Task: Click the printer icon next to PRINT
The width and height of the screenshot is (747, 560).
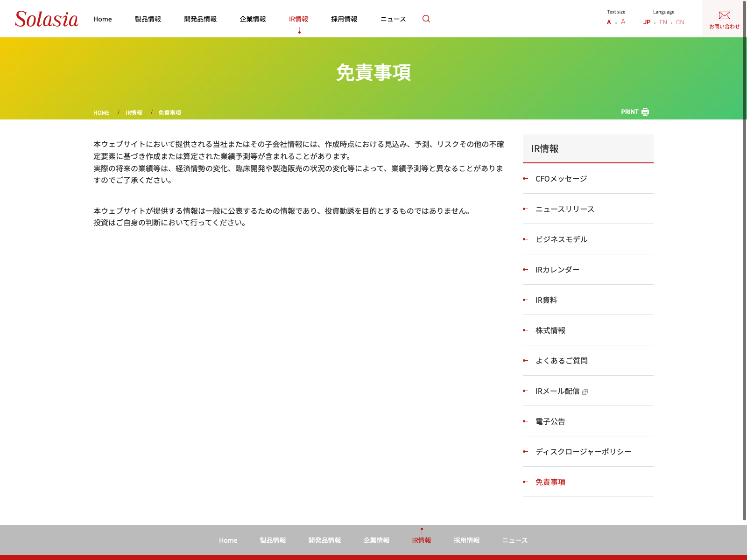Action: (x=645, y=112)
